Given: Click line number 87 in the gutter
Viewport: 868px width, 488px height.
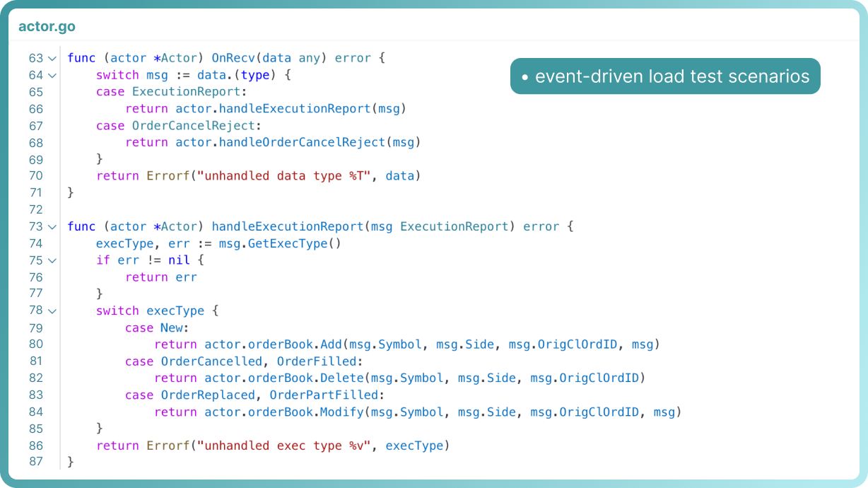Looking at the screenshot, I should [x=35, y=462].
